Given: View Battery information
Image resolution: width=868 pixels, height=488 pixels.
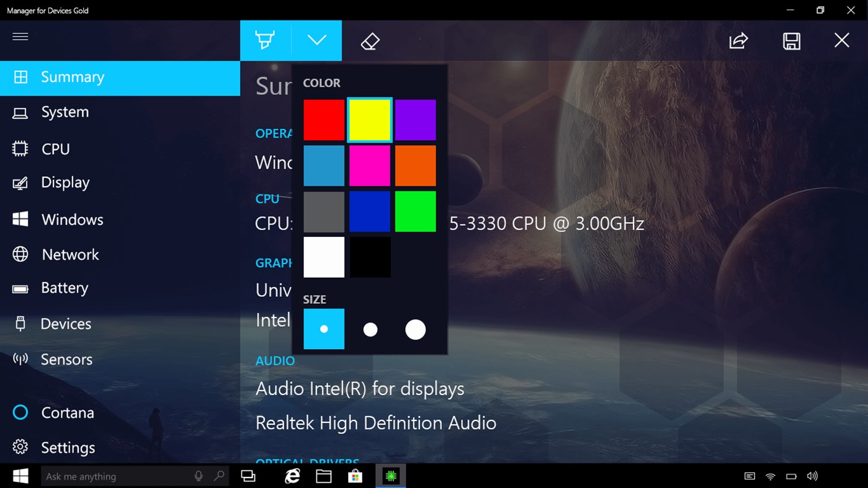Looking at the screenshot, I should point(65,288).
